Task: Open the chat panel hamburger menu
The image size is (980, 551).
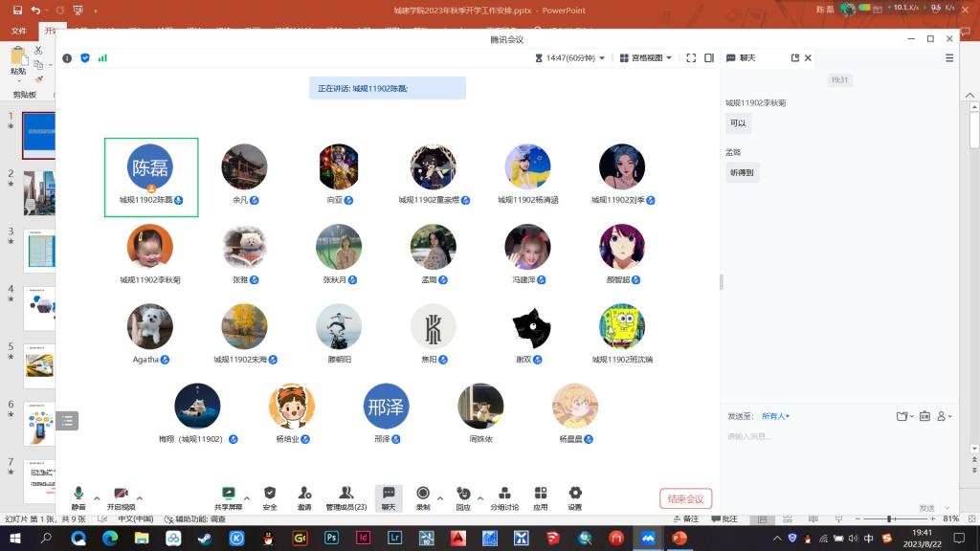Action: (x=949, y=57)
